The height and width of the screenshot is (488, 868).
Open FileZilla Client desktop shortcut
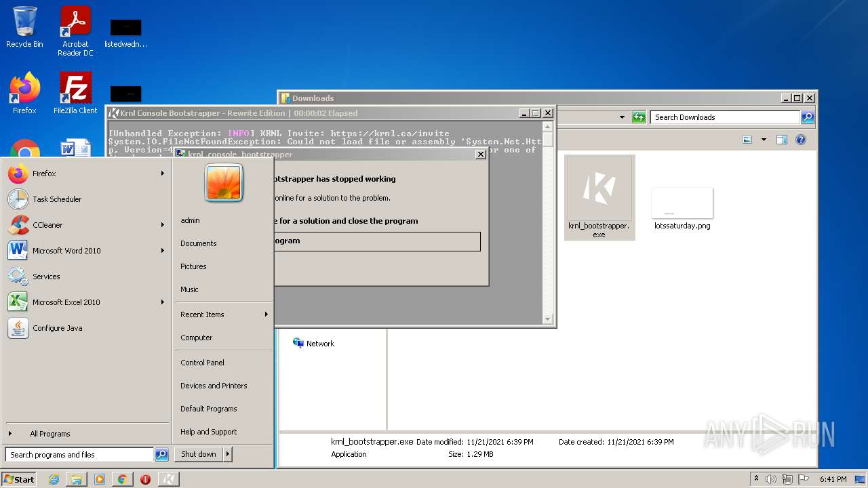click(75, 93)
